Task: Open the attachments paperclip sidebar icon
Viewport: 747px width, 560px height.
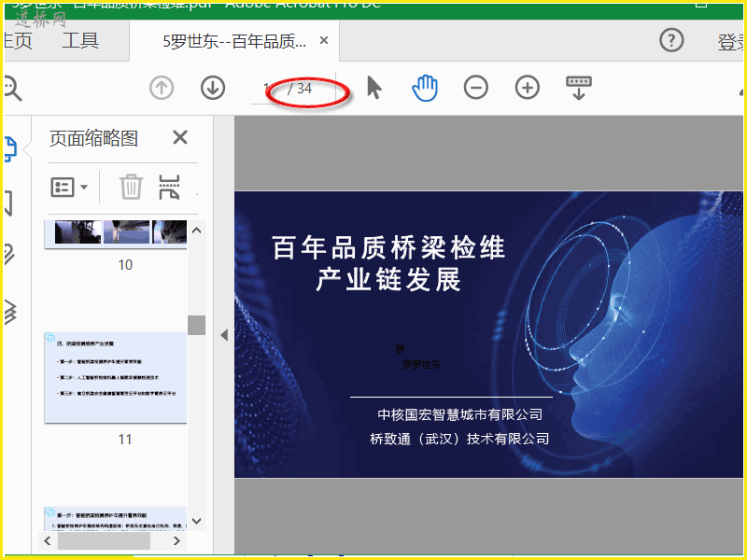Action: pos(9,255)
